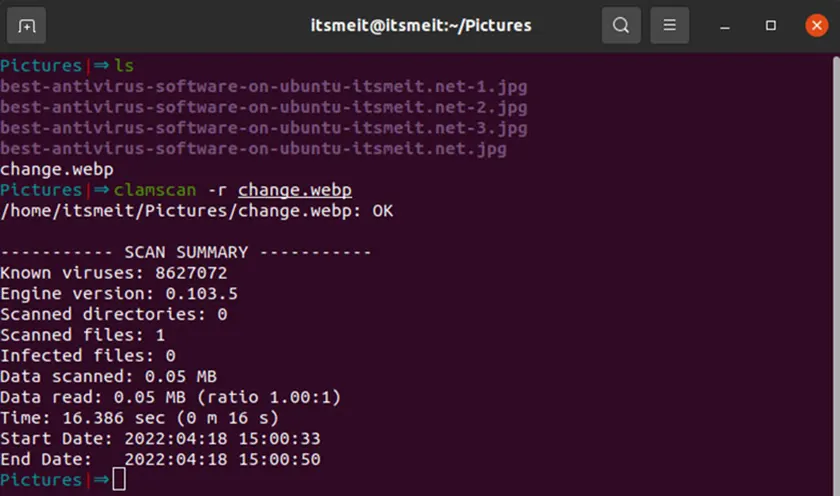This screenshot has height=496, width=840.
Task: Click the End Date line
Action: click(x=160, y=460)
